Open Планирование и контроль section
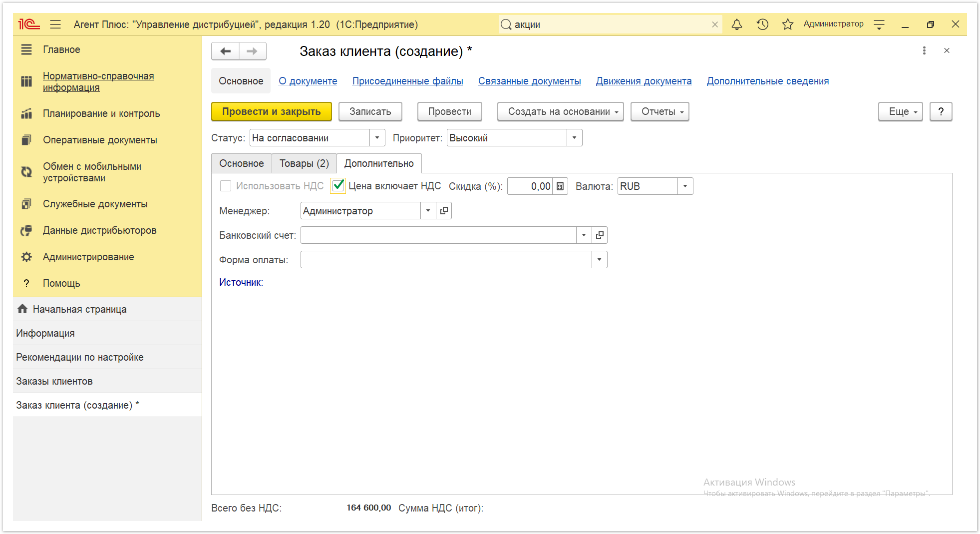 [x=107, y=113]
